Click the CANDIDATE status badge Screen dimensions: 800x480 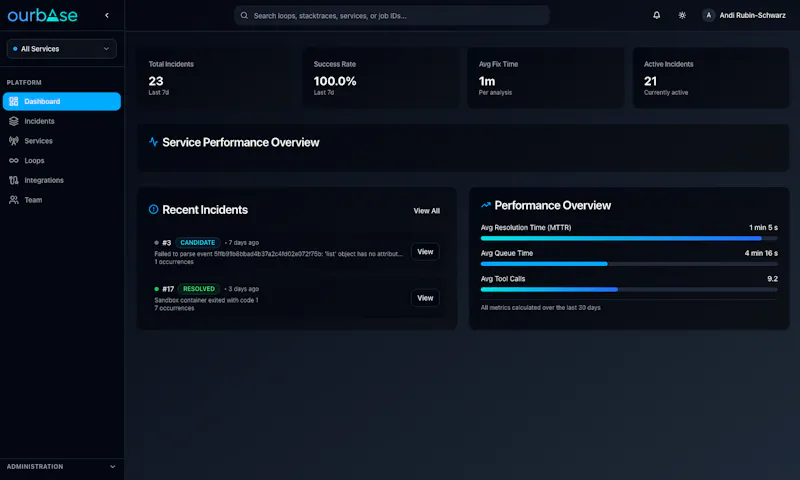point(197,243)
